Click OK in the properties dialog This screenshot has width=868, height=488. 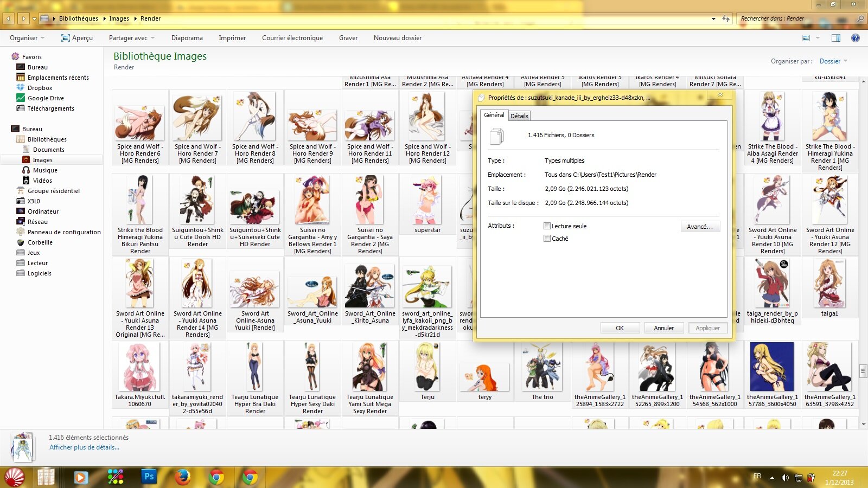coord(620,328)
